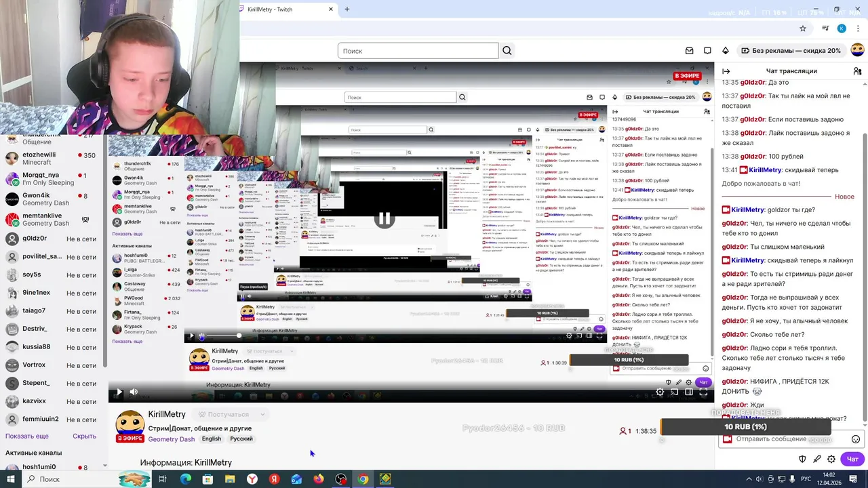Image resolution: width=868 pixels, height=488 pixels.
Task: Open the KirillMetry channel name link
Action: click(167, 414)
